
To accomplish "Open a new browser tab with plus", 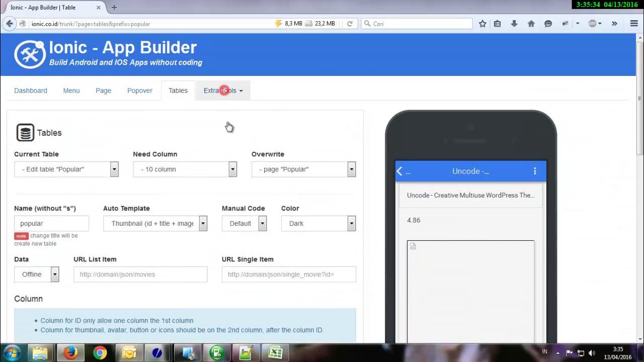I will pyautogui.click(x=114, y=8).
